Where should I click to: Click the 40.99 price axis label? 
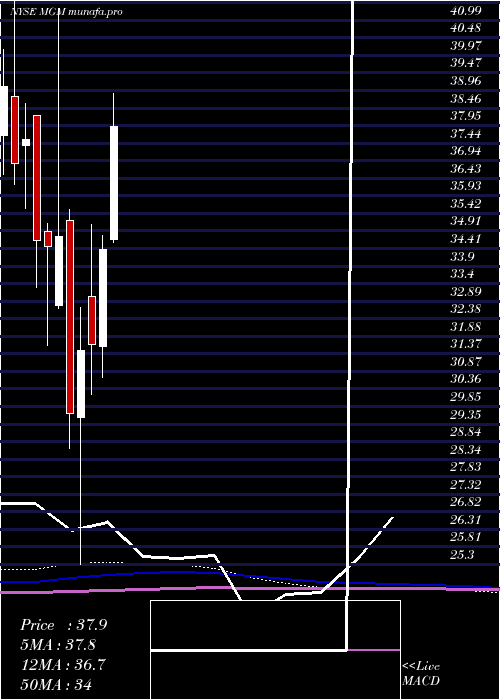pos(466,11)
